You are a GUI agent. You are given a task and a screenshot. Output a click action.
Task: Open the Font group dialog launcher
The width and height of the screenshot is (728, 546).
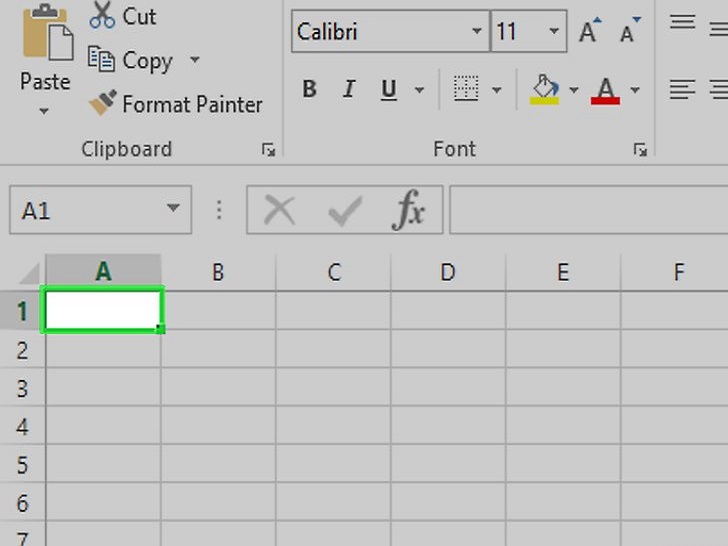click(639, 150)
